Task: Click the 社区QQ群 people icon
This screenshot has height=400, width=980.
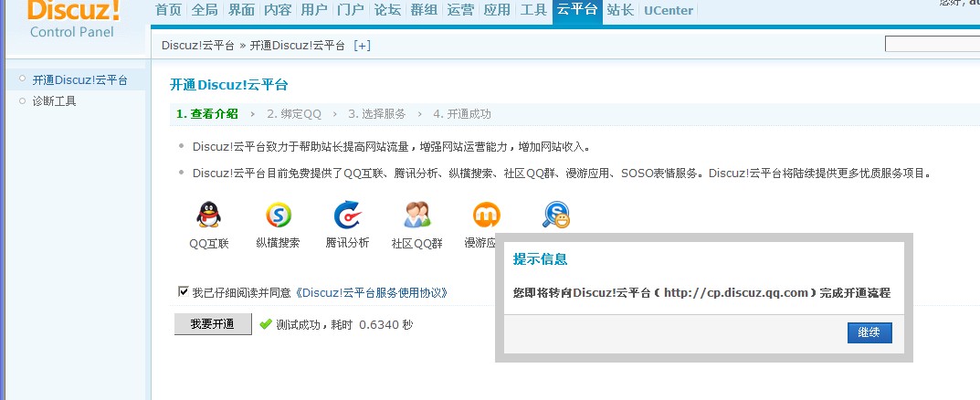Action: (416, 215)
